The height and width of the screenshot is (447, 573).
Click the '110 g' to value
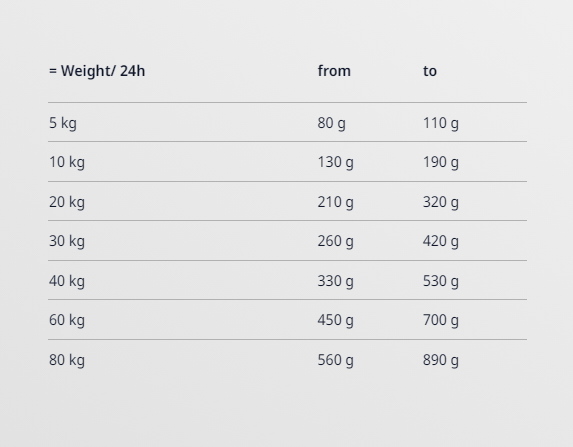pyautogui.click(x=441, y=123)
